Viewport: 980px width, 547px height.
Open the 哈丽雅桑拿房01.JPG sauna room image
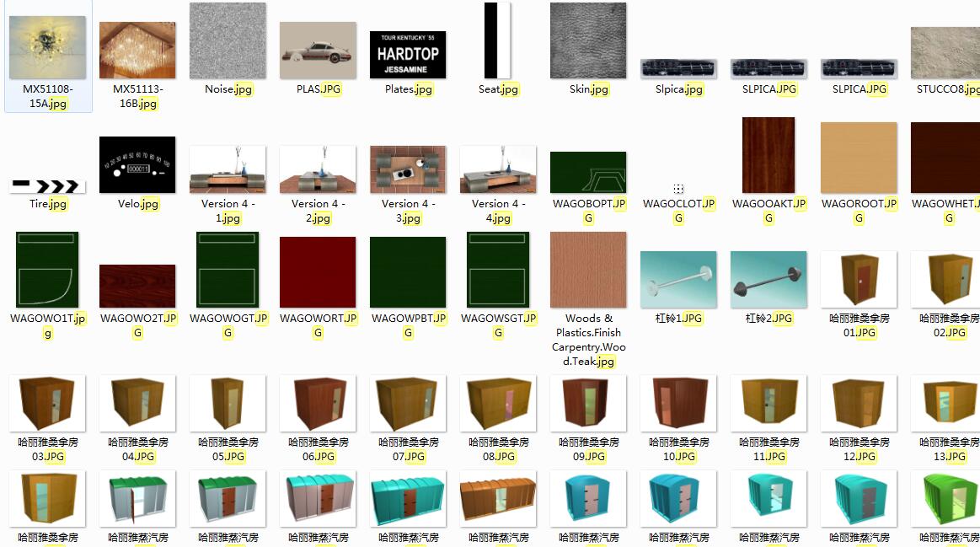click(x=859, y=279)
